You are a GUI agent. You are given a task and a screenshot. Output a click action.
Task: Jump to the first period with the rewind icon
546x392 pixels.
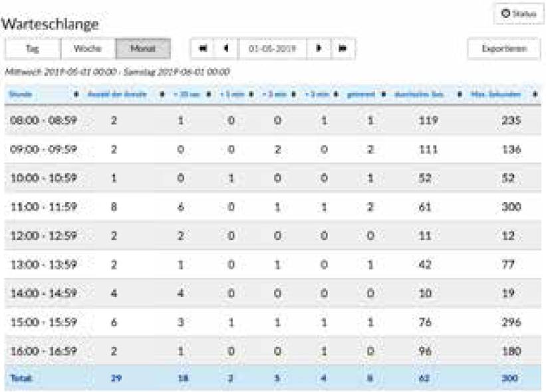point(202,49)
